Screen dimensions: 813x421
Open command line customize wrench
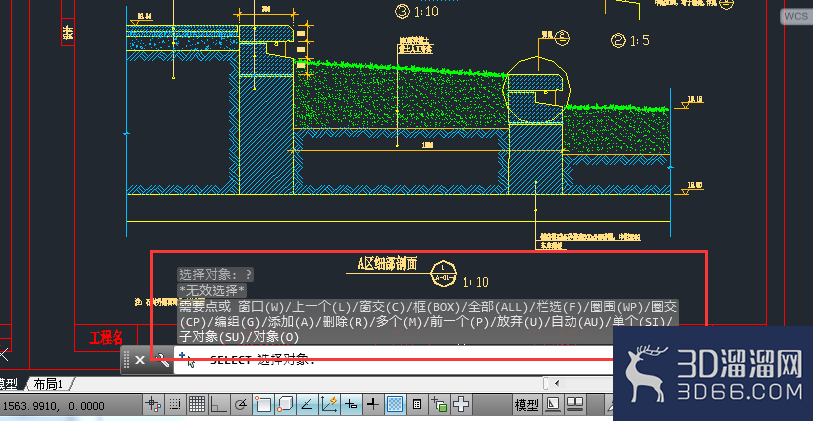click(162, 360)
